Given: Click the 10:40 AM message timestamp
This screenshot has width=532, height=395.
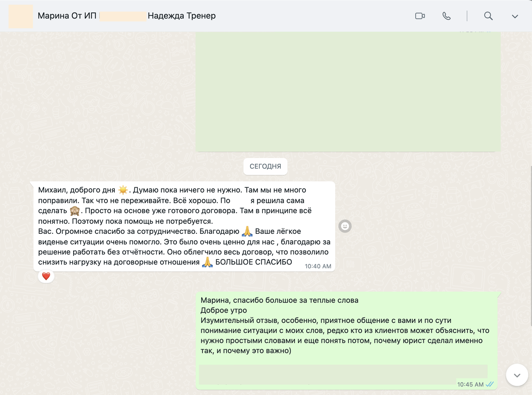Looking at the screenshot, I should 318,266.
